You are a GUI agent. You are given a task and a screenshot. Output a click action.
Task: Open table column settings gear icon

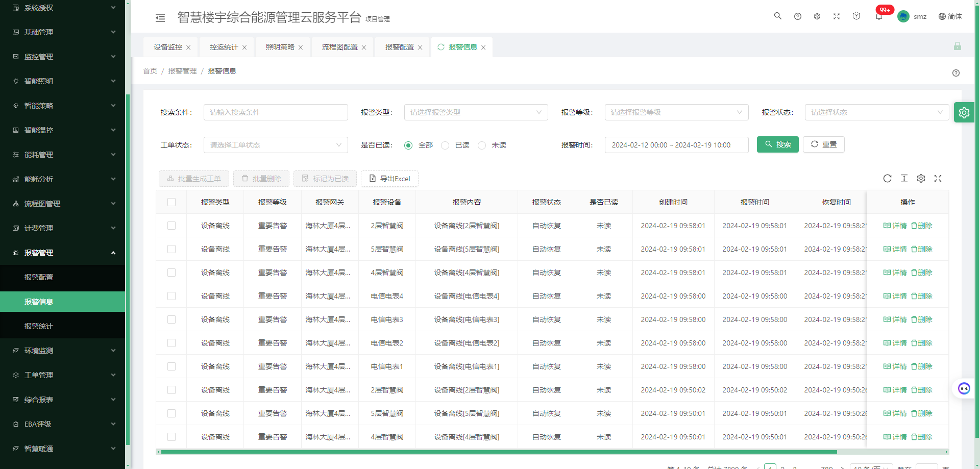(921, 178)
